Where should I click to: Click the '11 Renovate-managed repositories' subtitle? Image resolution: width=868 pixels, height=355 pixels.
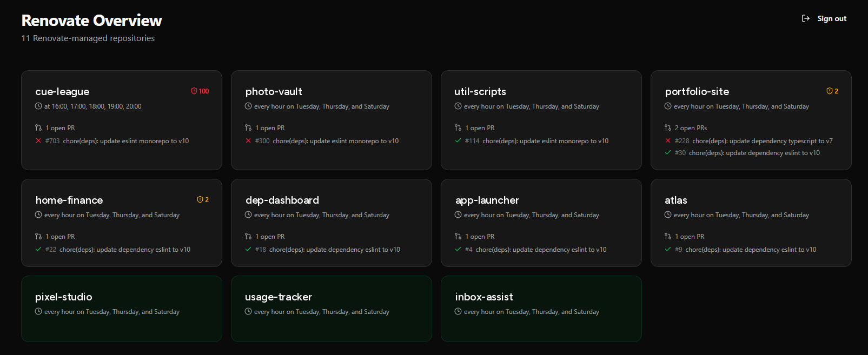click(88, 38)
